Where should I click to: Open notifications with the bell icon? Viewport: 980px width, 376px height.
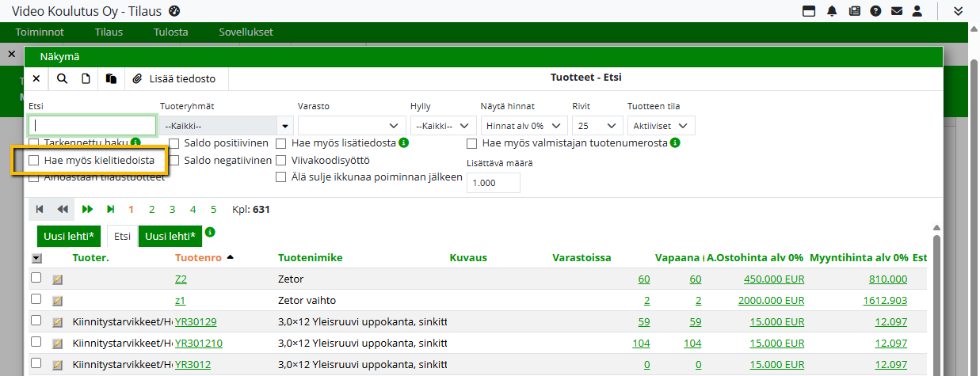click(x=832, y=11)
